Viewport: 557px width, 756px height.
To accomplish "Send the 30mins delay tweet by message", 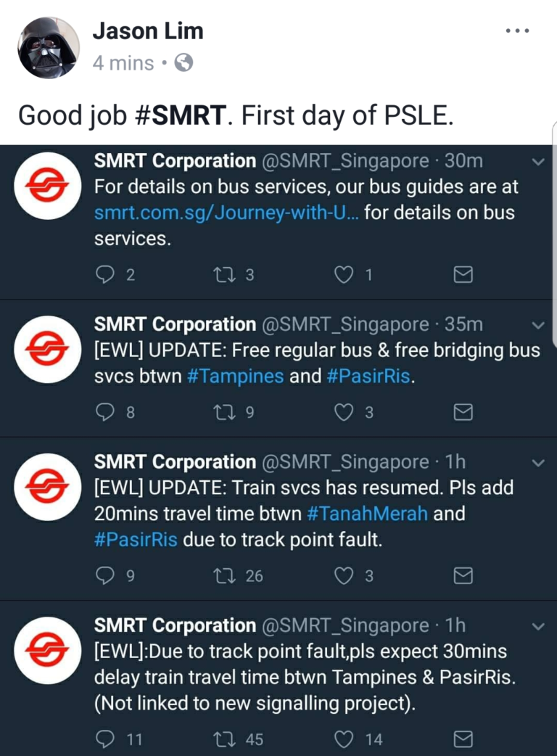I will [463, 739].
